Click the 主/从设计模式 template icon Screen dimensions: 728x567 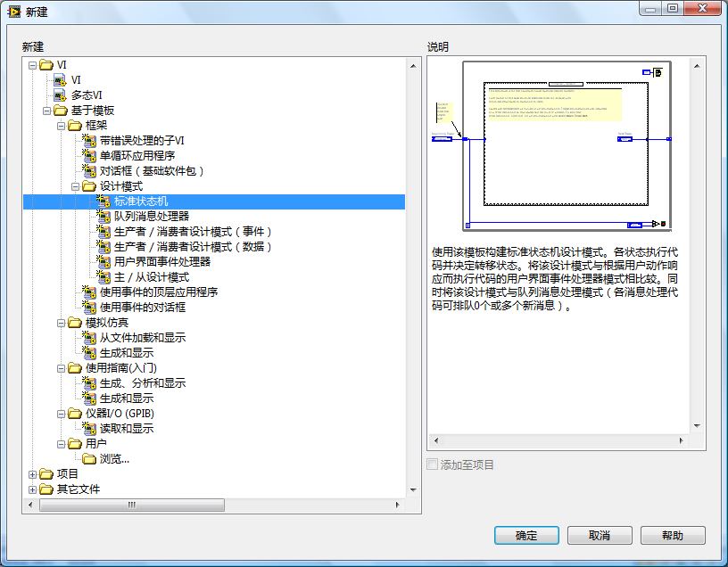click(103, 277)
